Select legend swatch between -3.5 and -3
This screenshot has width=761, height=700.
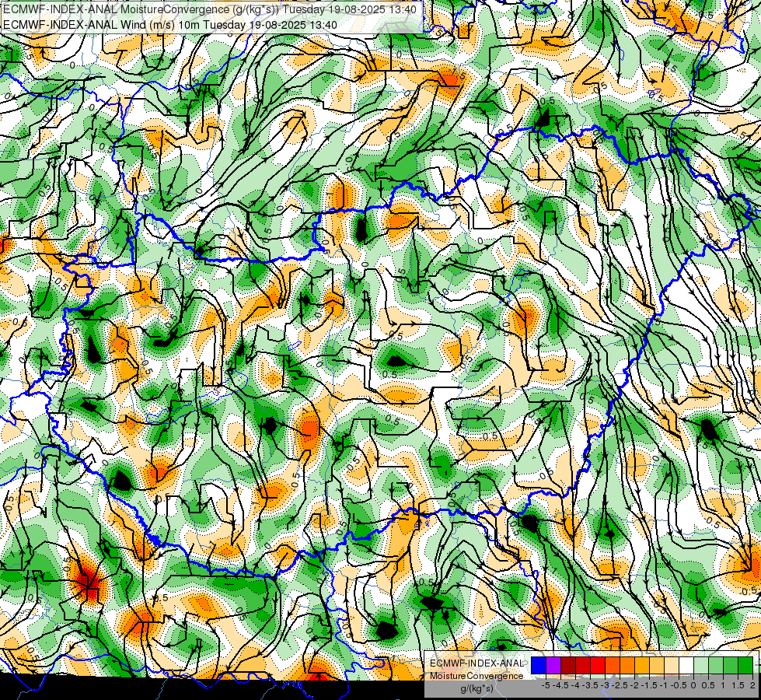598,666
